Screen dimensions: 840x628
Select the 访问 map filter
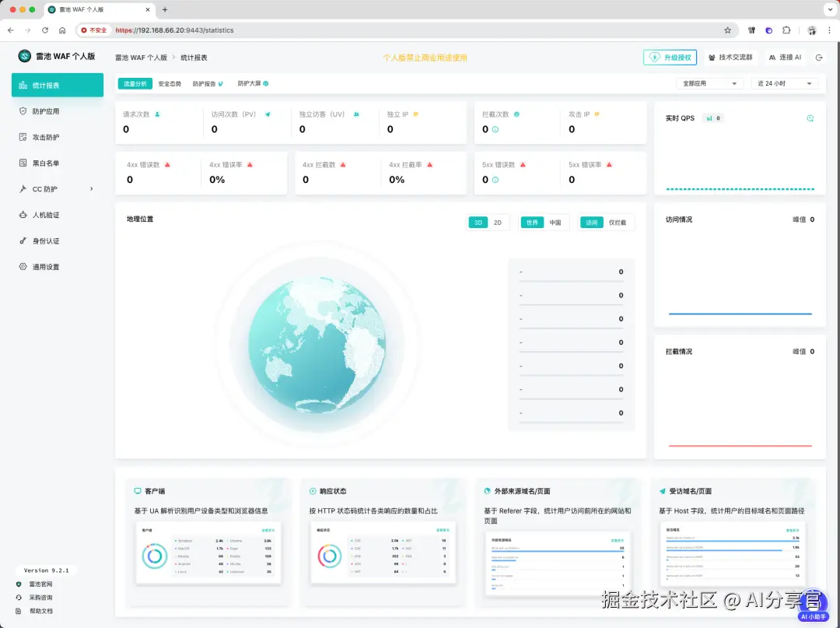point(591,223)
